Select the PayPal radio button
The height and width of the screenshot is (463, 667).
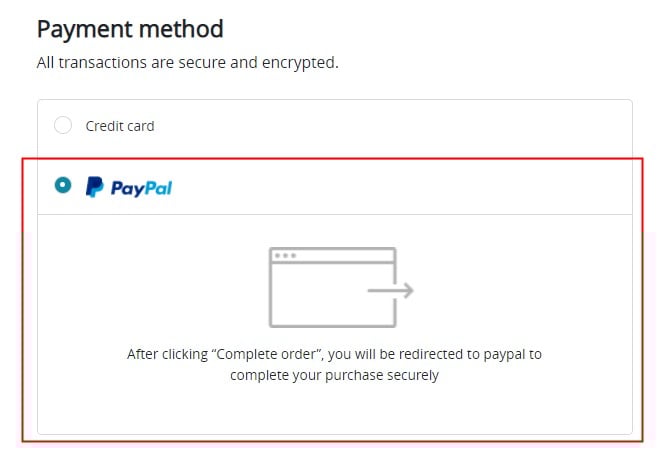click(63, 185)
